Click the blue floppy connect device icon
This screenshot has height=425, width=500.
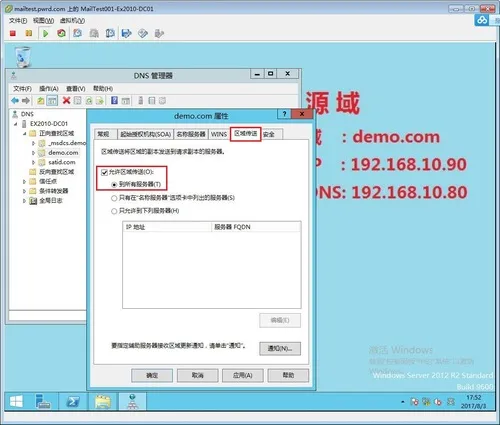127,33
